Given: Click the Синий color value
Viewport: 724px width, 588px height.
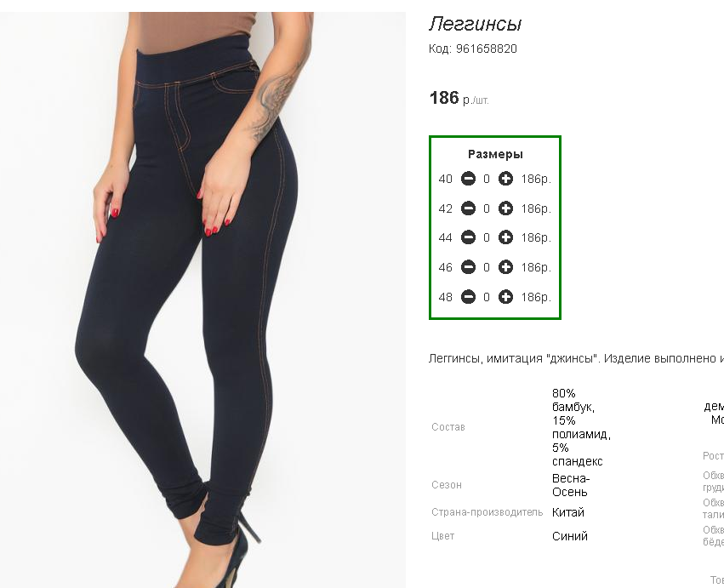Looking at the screenshot, I should (x=570, y=536).
